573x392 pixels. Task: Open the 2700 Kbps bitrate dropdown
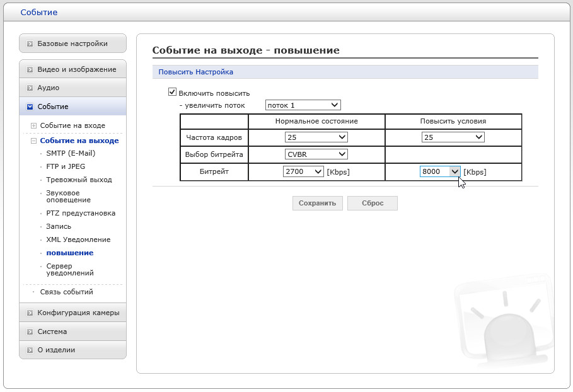click(x=304, y=171)
